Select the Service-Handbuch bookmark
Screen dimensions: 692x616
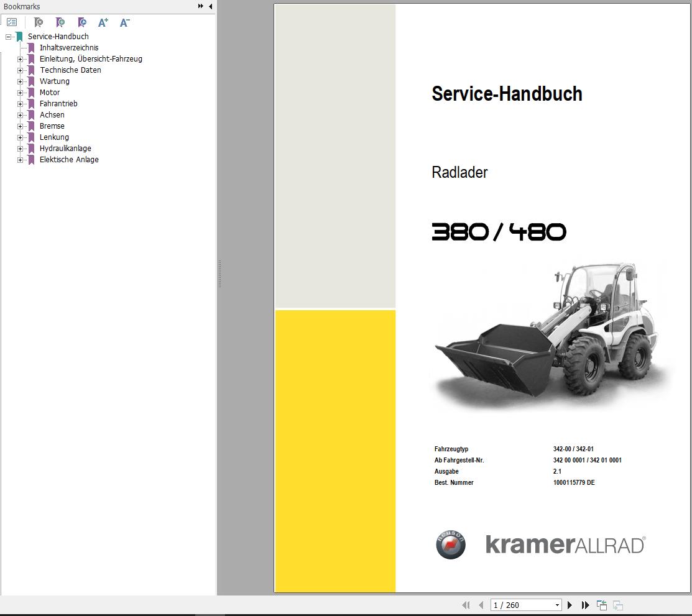58,37
